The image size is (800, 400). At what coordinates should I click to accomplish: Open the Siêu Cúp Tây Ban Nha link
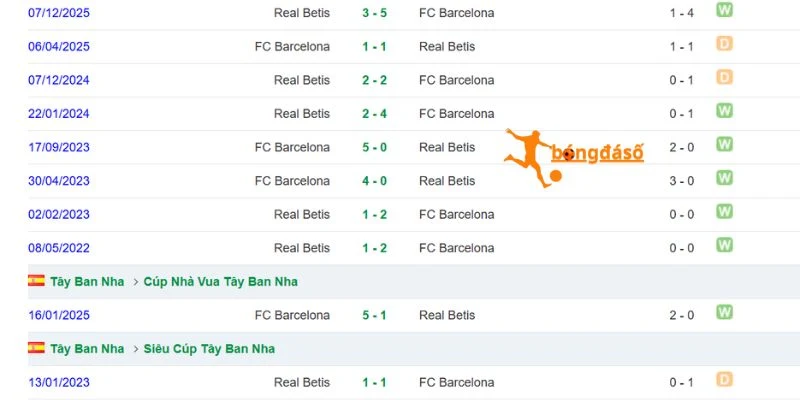pyautogui.click(x=209, y=349)
